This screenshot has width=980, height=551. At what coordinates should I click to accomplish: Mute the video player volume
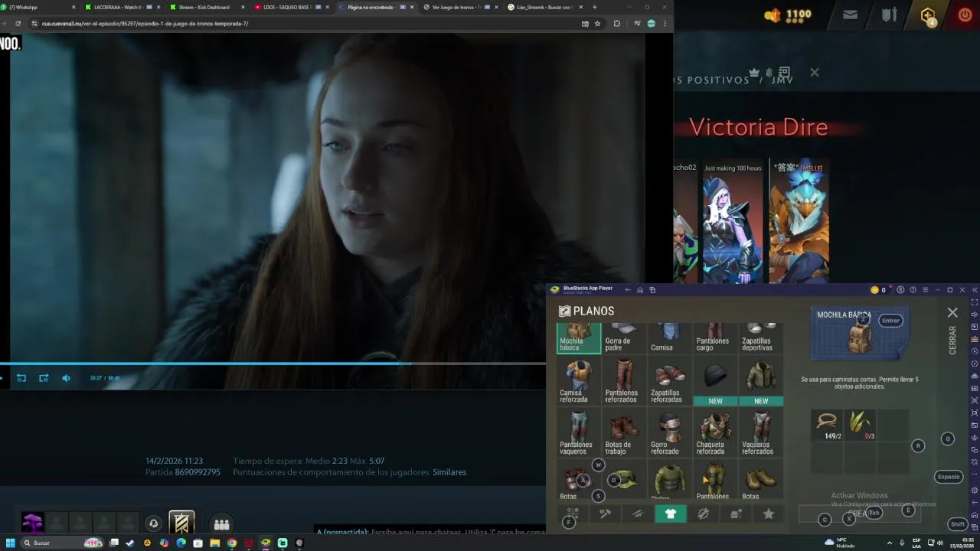point(66,378)
